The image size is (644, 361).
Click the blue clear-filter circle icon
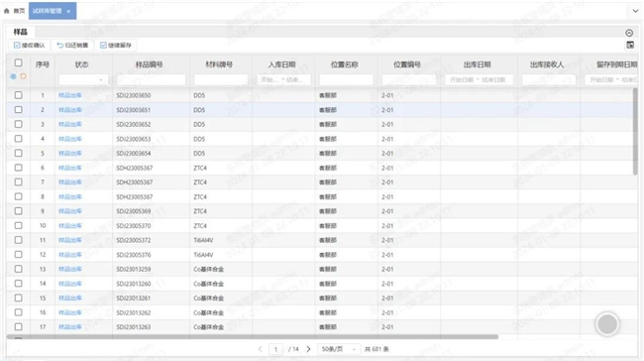tap(14, 76)
